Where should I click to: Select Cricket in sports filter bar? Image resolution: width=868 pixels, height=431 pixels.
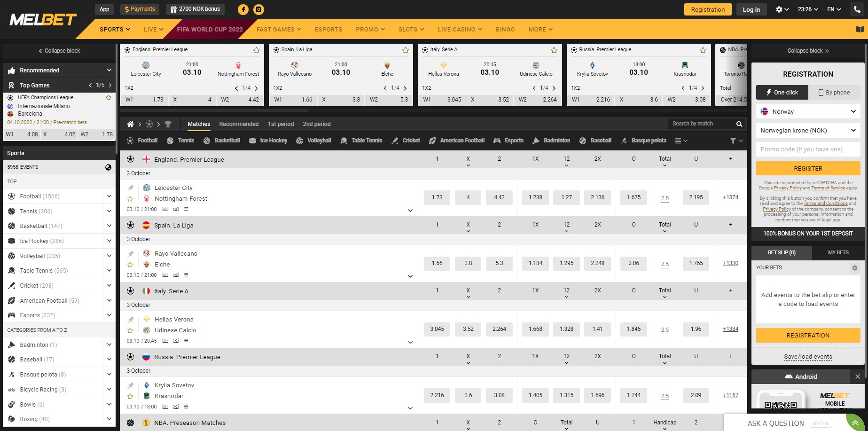click(x=406, y=141)
